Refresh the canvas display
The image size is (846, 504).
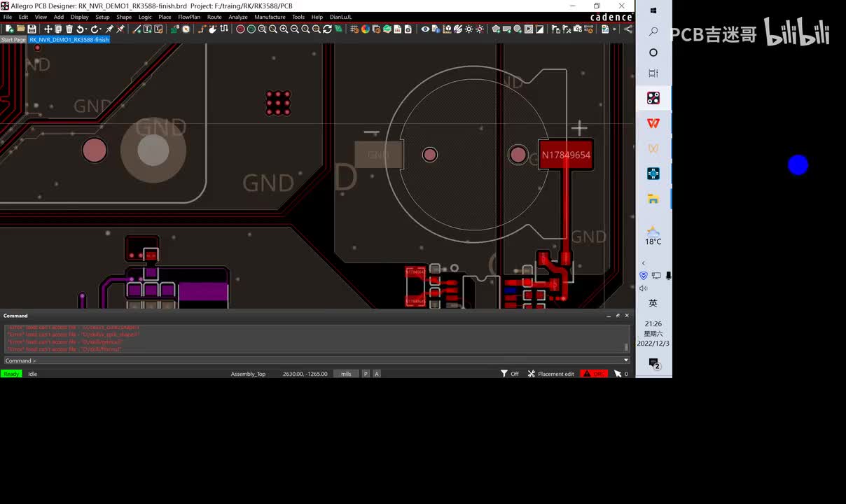(x=327, y=29)
